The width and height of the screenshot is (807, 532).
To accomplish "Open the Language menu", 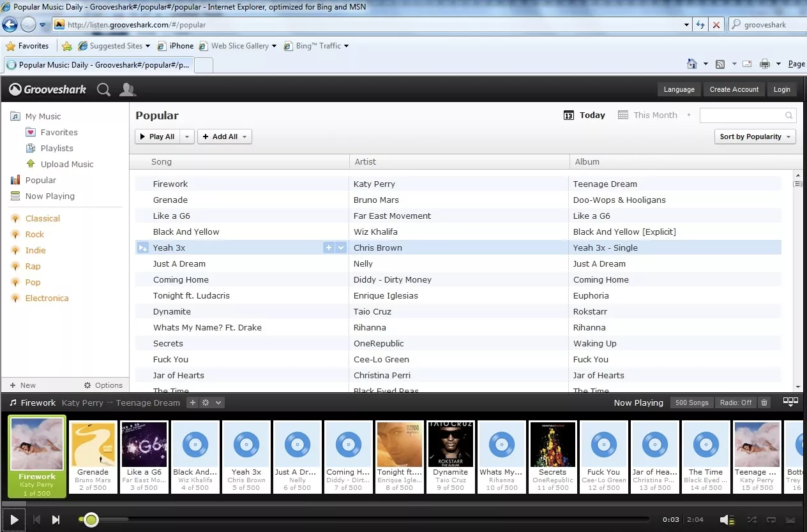I will click(679, 89).
